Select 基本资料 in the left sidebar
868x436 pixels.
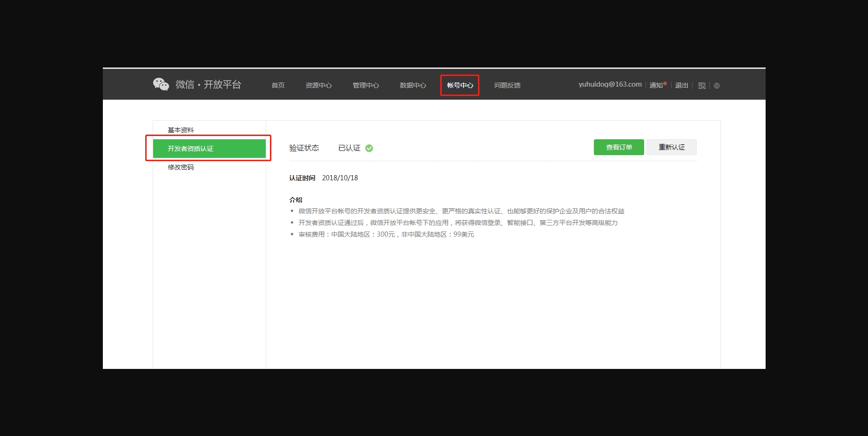coord(181,130)
